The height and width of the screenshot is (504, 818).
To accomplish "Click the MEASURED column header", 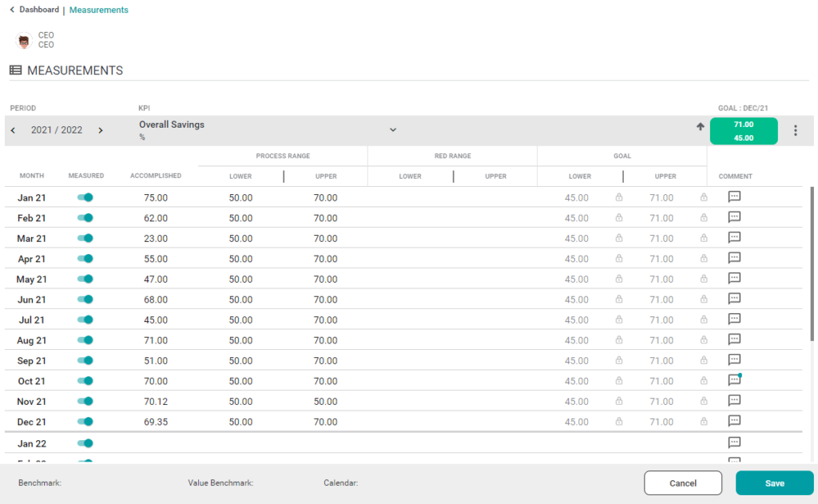I will coord(86,176).
